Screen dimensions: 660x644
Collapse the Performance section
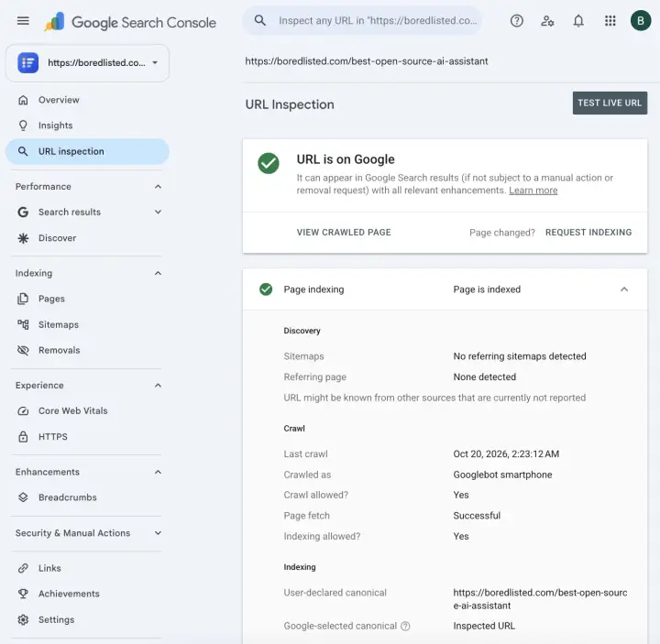158,186
